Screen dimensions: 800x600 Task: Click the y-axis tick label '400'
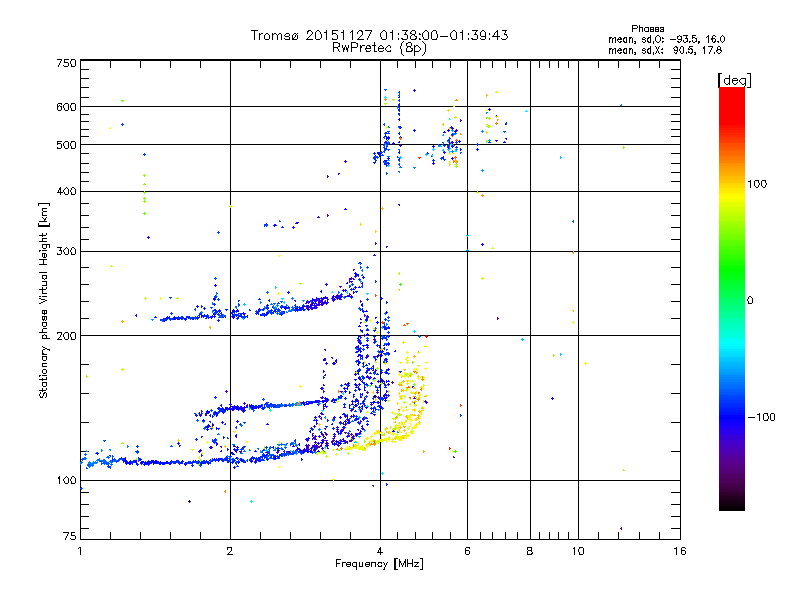[x=66, y=192]
